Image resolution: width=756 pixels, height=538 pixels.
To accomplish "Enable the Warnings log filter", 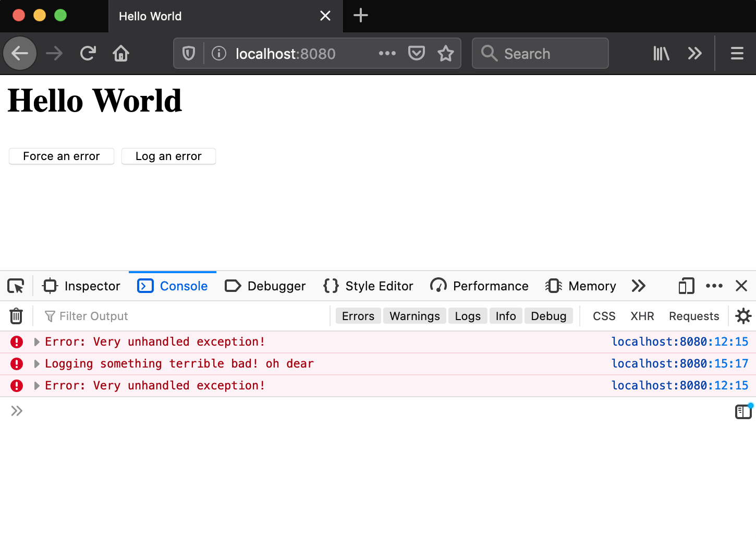I will click(x=414, y=316).
